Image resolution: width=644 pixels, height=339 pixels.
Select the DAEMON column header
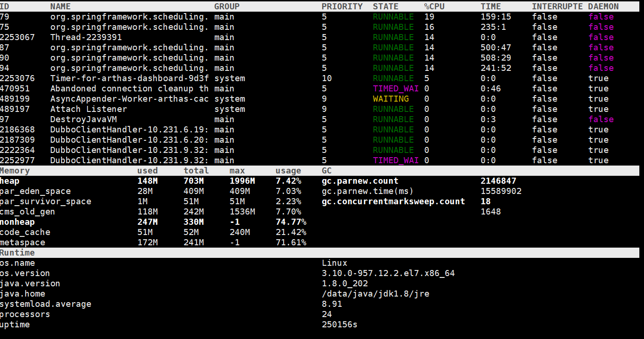603,6
